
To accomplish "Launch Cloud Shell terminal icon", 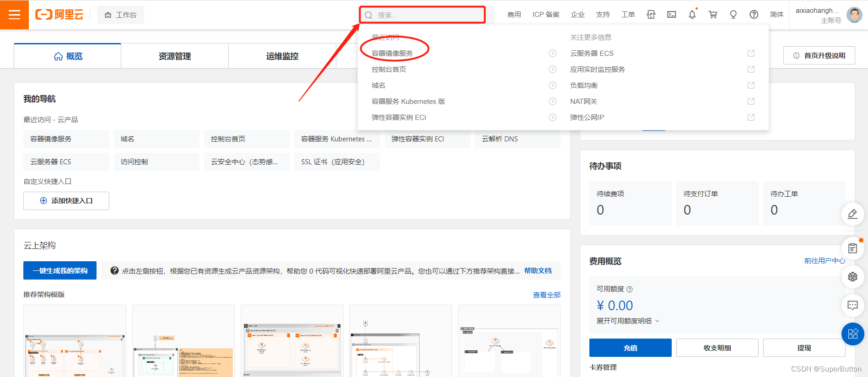I will coord(672,15).
